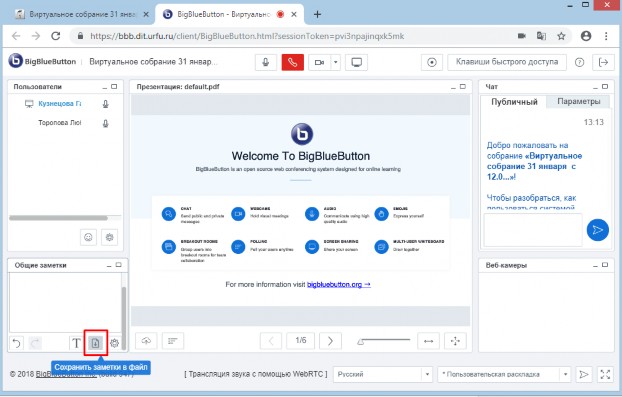Maximize the Пользователи panel
Viewport: 622px width, 397px height.
(x=114, y=86)
